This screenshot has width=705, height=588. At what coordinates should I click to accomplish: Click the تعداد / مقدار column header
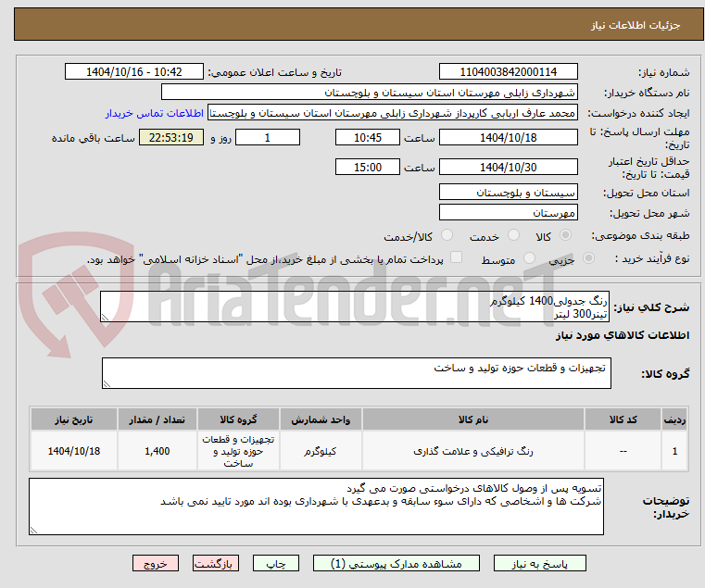[x=157, y=419]
